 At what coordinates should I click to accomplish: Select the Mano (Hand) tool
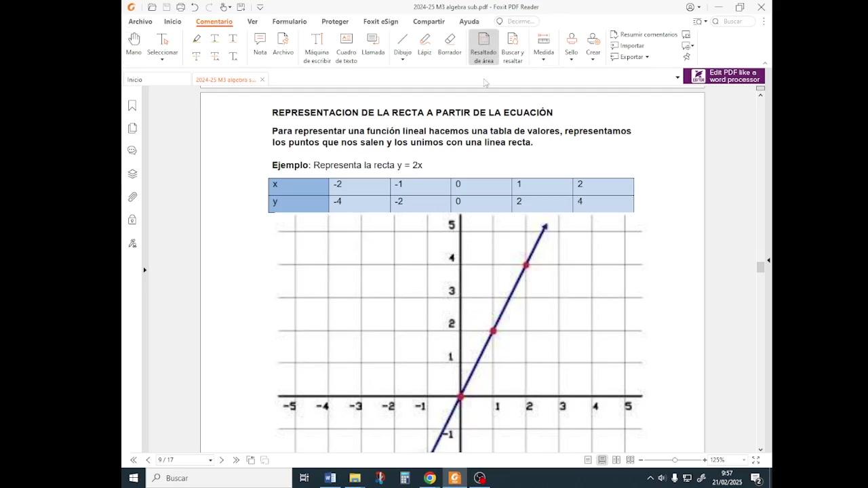(134, 44)
